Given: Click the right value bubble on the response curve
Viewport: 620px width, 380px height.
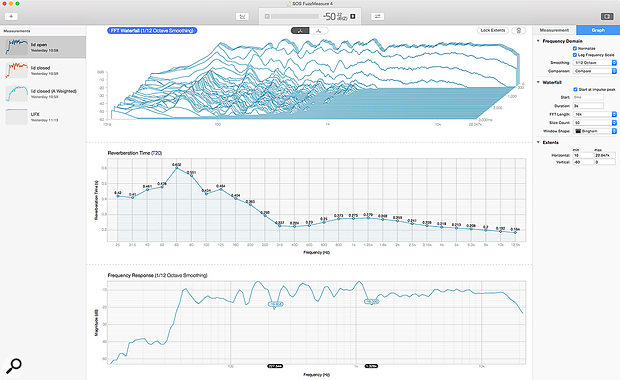Looking at the screenshot, I should 371,302.
